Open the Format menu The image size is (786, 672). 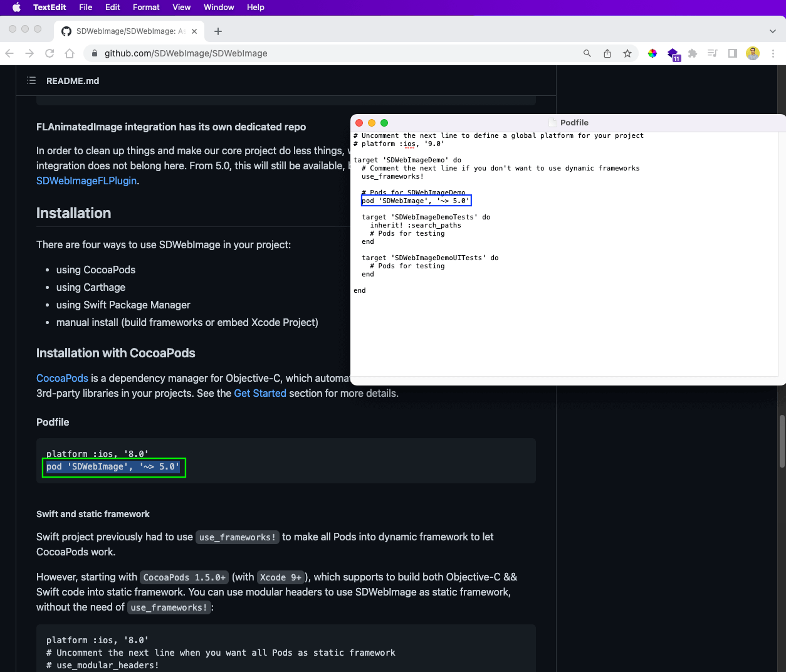tap(146, 7)
